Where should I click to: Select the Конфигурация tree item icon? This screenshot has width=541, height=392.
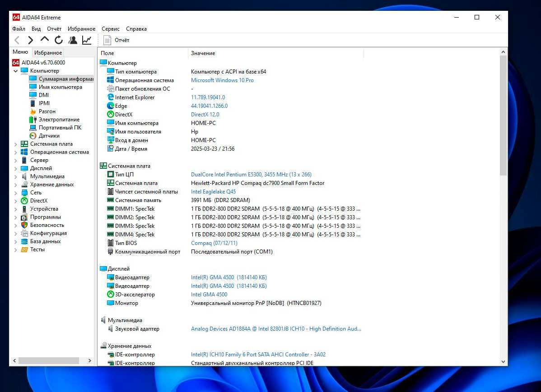[x=24, y=233]
